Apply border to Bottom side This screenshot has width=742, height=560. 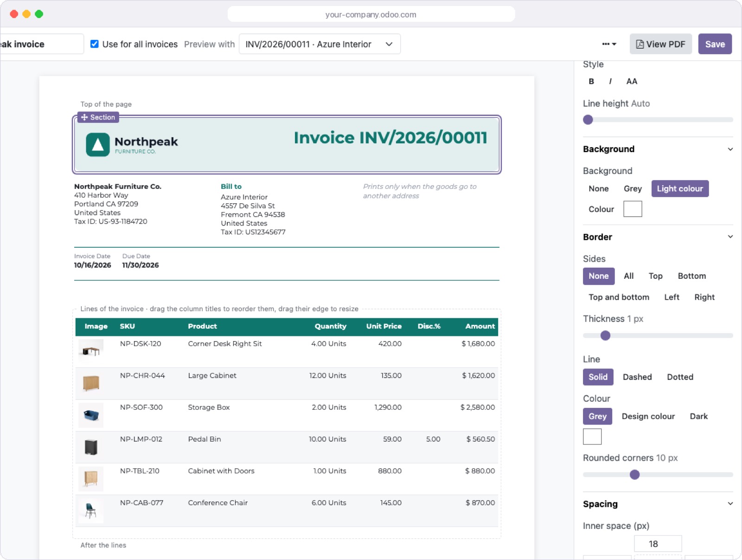692,276
